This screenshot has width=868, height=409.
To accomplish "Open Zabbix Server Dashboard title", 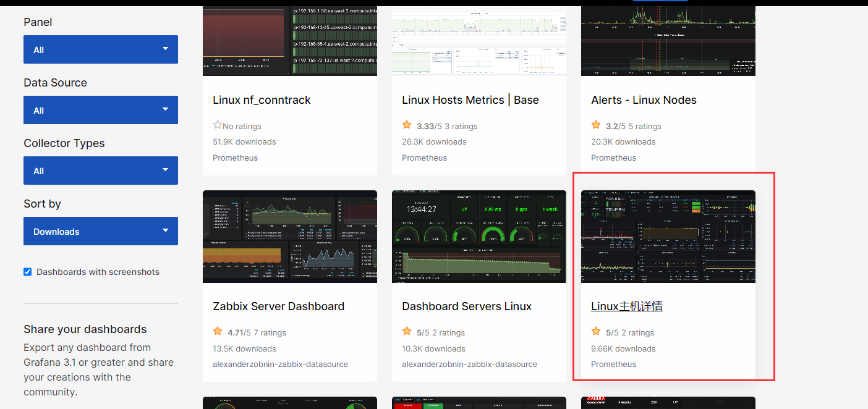I will point(278,306).
